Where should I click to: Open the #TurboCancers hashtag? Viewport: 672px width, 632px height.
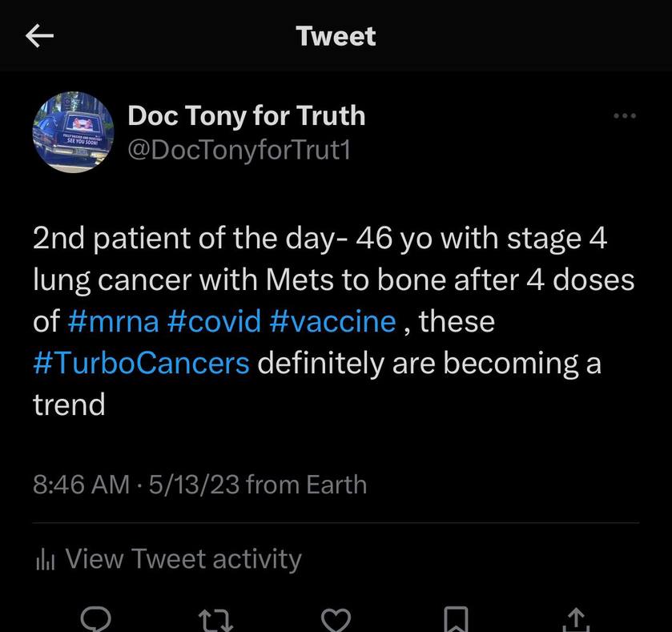coord(141,363)
